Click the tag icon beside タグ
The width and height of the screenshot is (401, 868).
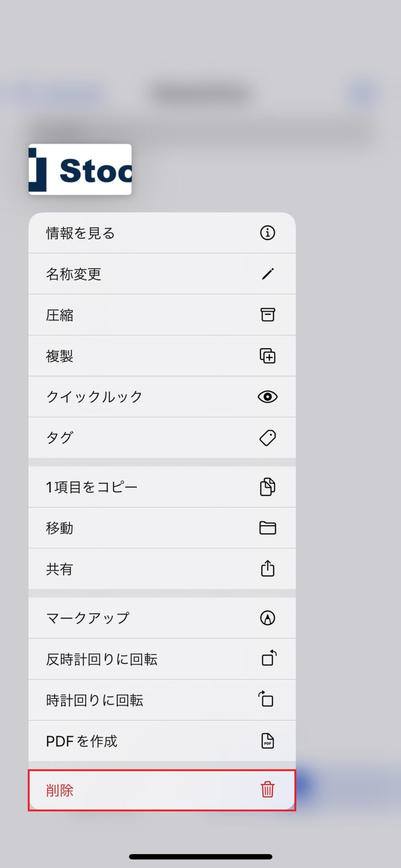267,437
